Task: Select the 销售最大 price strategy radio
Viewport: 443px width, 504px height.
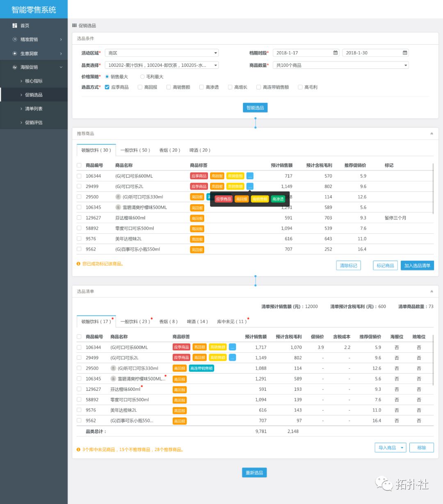Action: pos(107,77)
